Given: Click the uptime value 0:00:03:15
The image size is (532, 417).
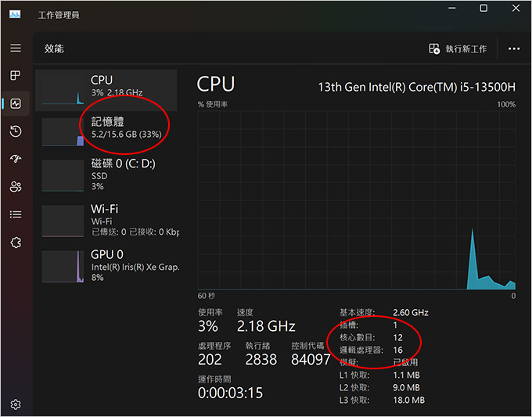Looking at the screenshot, I should pos(230,393).
